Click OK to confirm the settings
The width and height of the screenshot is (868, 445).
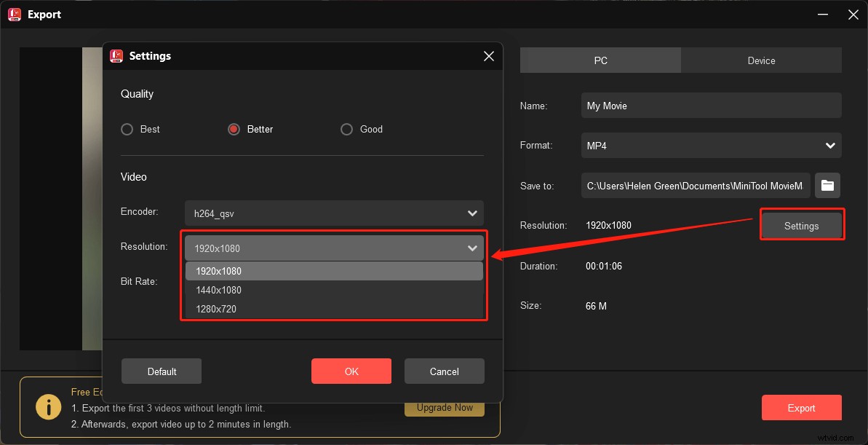pyautogui.click(x=351, y=371)
